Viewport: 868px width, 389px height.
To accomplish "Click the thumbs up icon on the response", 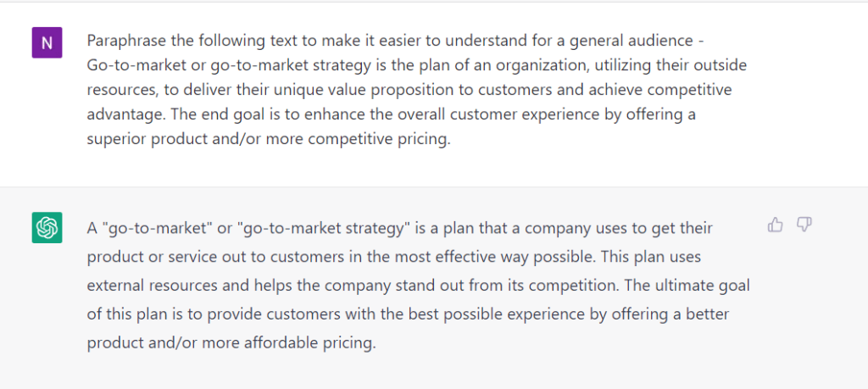I will click(x=775, y=225).
